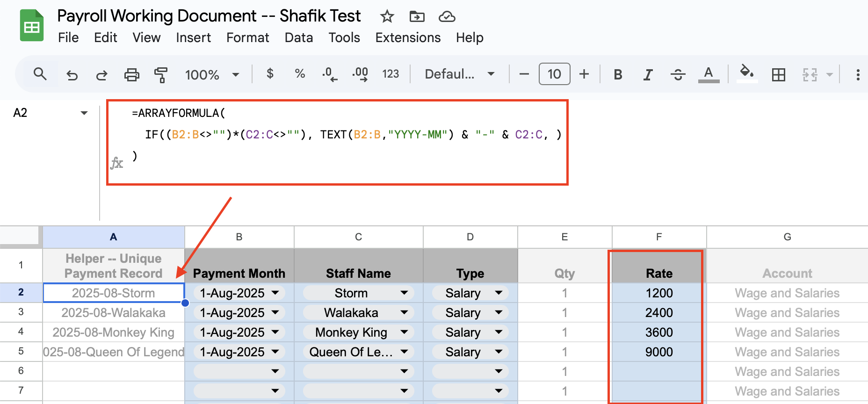Open Storm staff name dropdown

click(405, 293)
